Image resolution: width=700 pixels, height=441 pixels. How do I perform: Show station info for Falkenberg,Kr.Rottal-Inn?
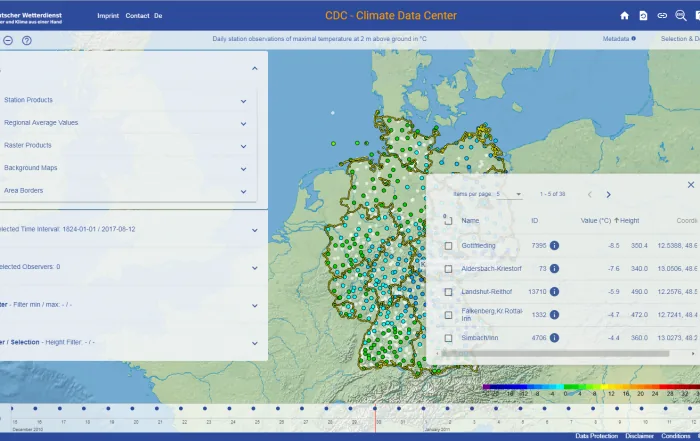554,315
